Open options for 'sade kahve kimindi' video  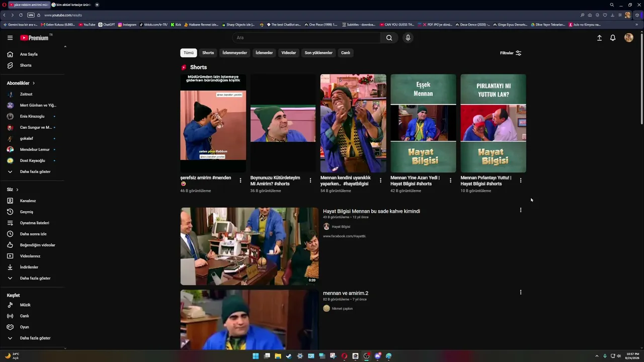[520, 210]
